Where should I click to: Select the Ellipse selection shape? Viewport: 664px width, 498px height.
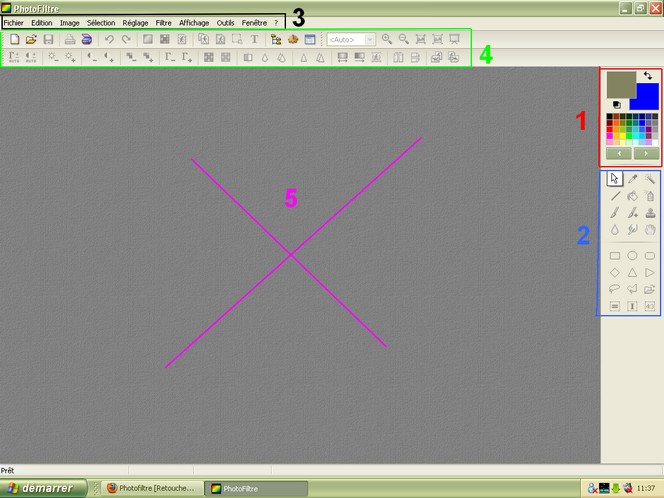632,256
